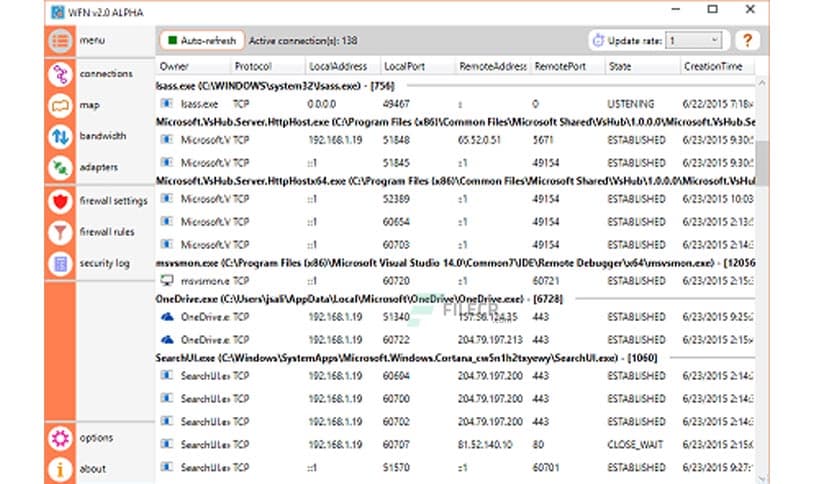Open the about menu label

93,469
